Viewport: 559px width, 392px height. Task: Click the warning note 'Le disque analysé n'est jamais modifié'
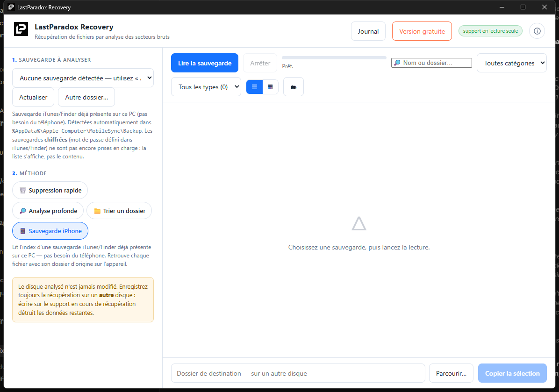pos(83,299)
